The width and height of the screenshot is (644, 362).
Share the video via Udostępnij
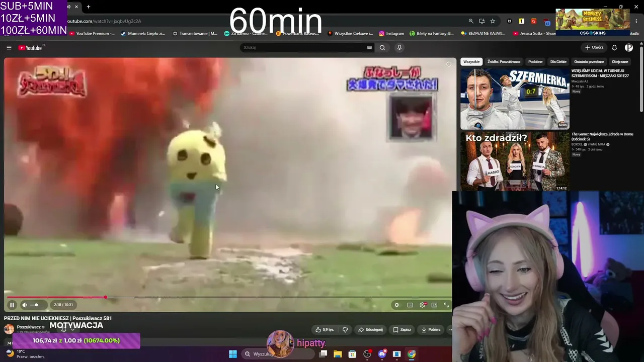(x=370, y=330)
